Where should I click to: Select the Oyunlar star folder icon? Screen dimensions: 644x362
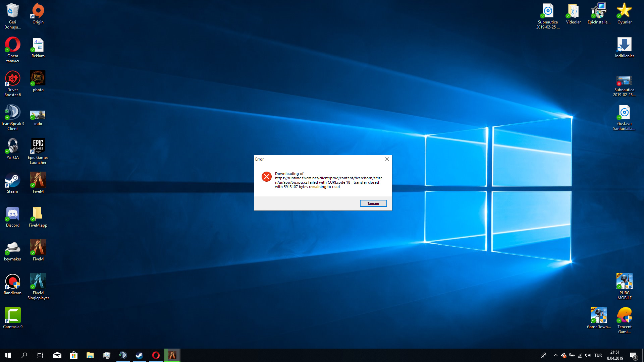pyautogui.click(x=625, y=13)
